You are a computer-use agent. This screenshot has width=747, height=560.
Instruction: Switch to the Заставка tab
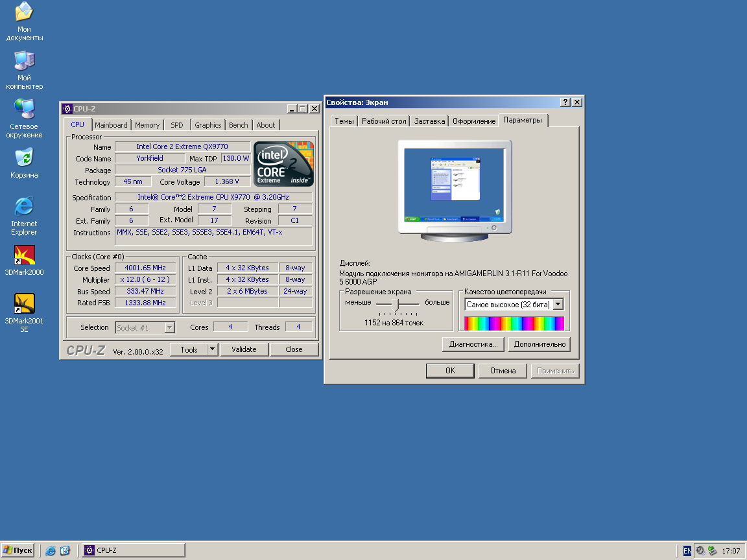[x=429, y=121]
